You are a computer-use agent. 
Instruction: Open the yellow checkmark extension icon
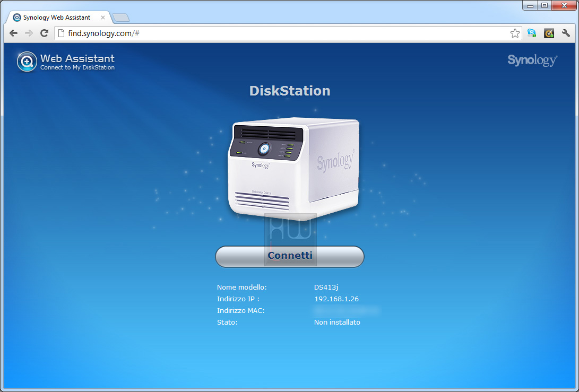549,33
